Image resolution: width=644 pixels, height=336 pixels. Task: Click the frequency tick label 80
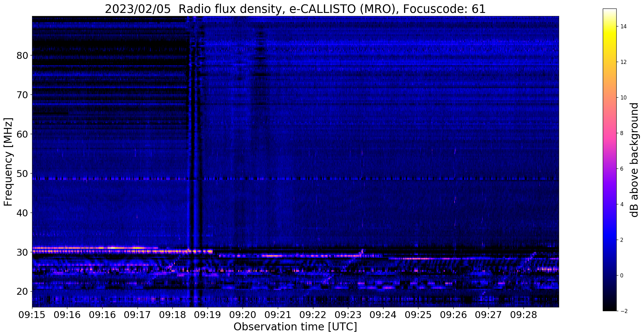(22, 55)
